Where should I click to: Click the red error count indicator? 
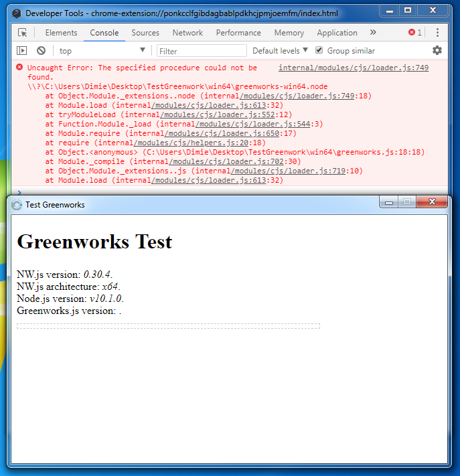pos(414,33)
